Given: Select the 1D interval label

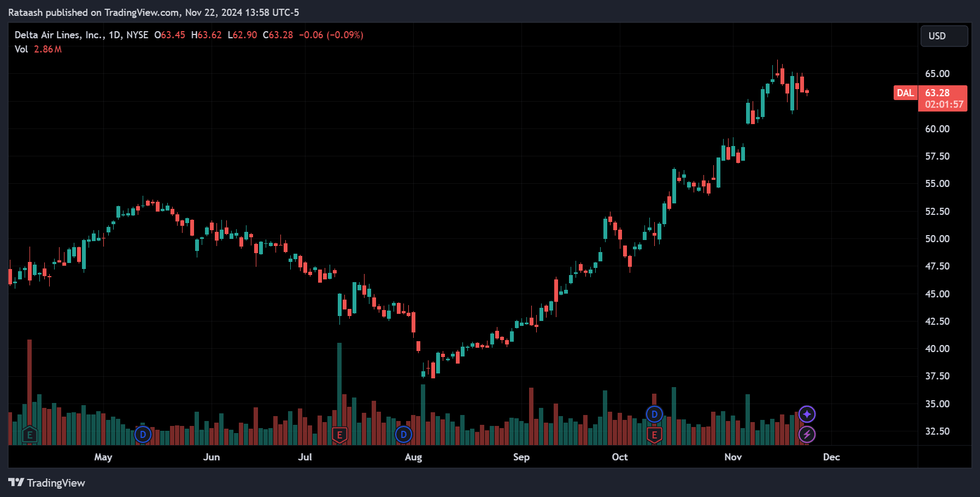Looking at the screenshot, I should tap(114, 35).
